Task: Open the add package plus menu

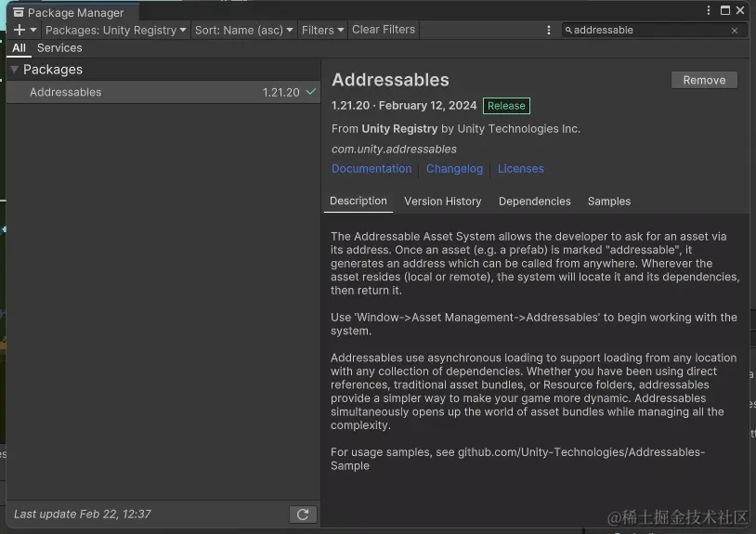Action: (x=25, y=30)
